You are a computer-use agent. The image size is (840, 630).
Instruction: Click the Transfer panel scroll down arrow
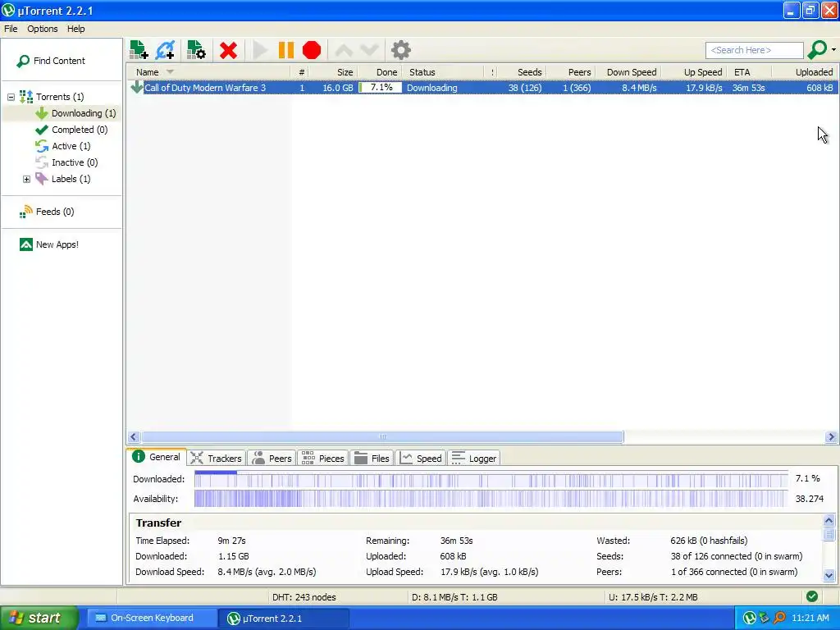pos(829,576)
